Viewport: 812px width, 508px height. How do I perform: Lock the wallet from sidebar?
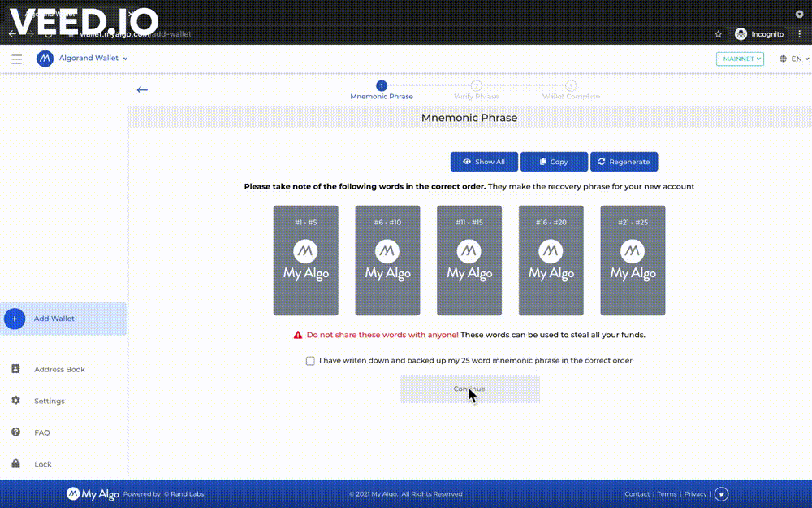[43, 464]
